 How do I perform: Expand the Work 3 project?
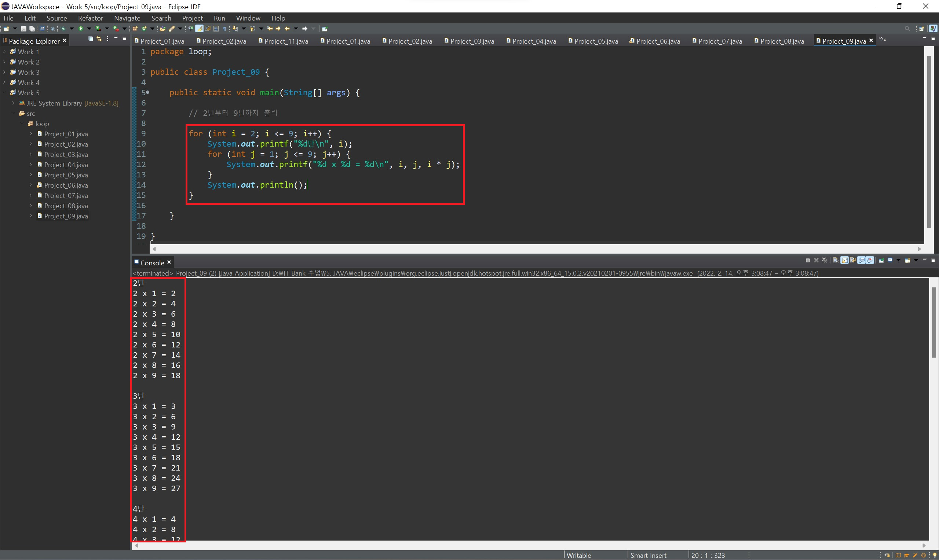point(4,72)
